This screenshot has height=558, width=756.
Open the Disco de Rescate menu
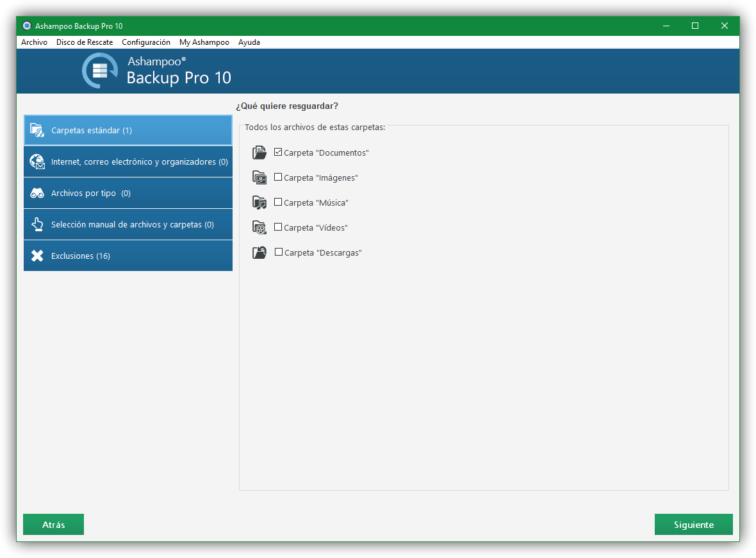pyautogui.click(x=85, y=42)
